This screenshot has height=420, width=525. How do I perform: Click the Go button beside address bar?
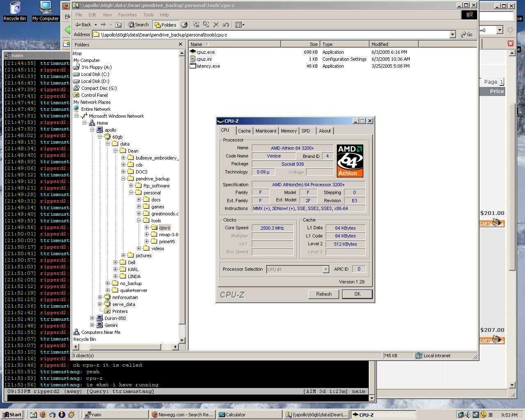coord(467,35)
